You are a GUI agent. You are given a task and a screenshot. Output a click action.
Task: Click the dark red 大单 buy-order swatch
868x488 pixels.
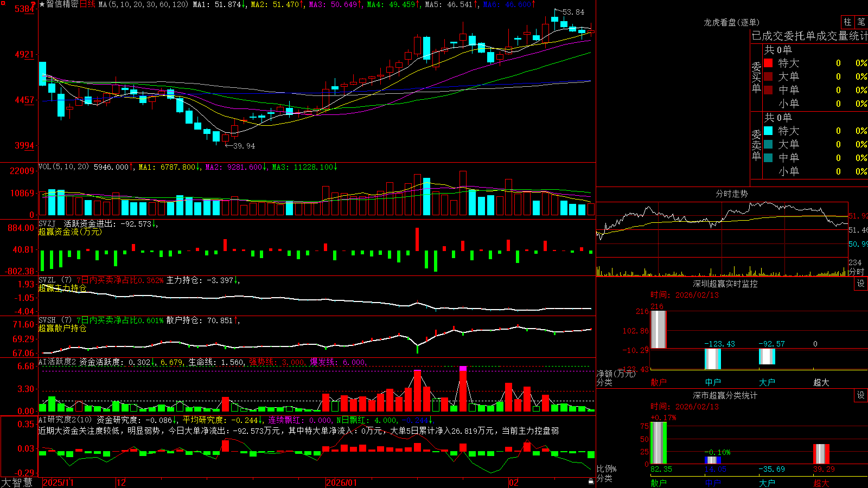(768, 76)
